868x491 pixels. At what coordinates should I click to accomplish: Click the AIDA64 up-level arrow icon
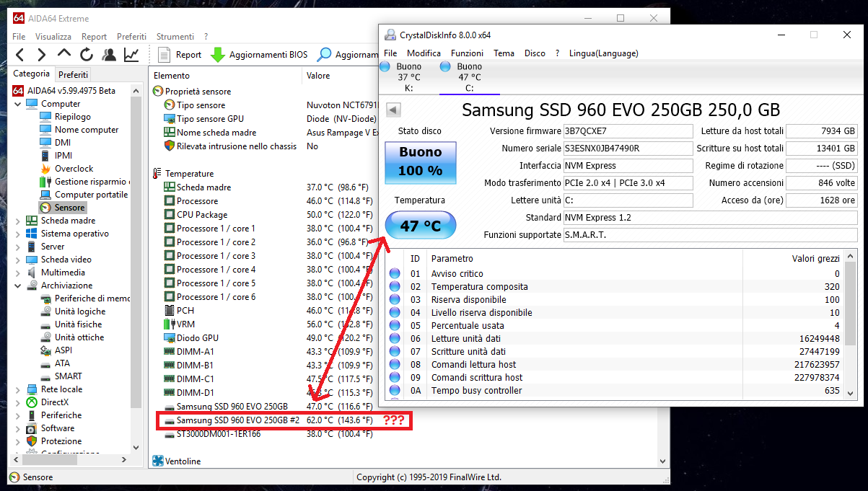click(64, 54)
